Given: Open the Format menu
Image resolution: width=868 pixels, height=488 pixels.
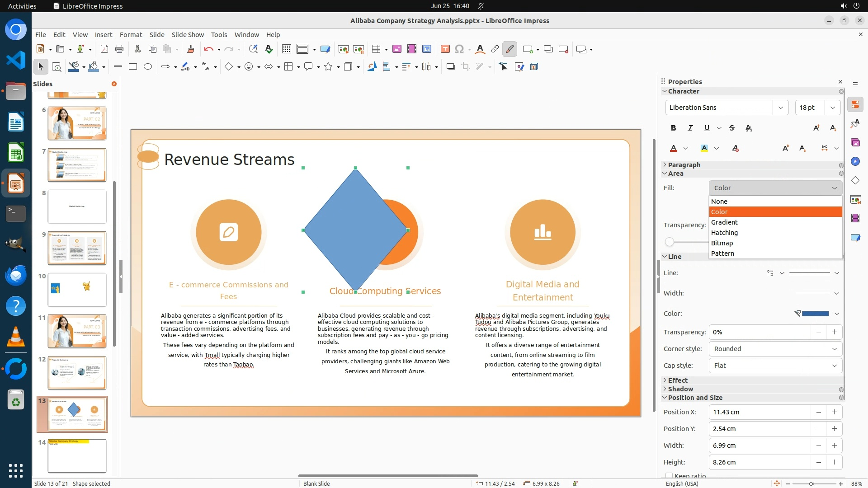Looking at the screenshot, I should [x=131, y=34].
